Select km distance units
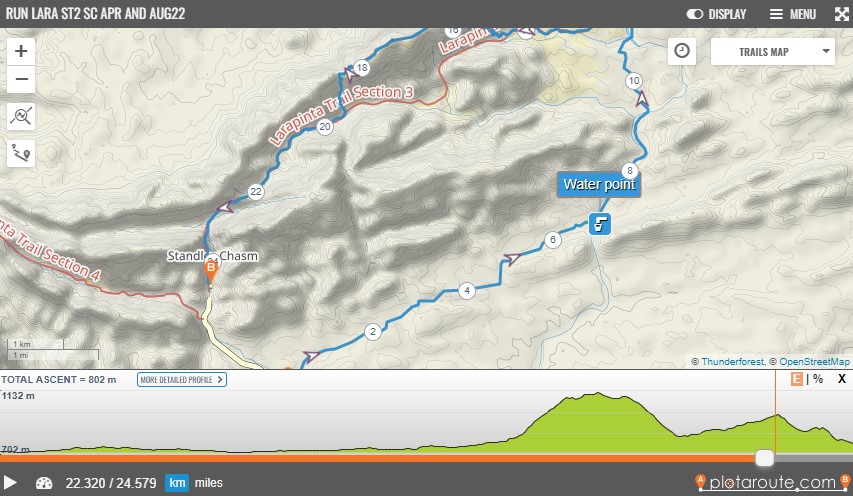The width and height of the screenshot is (853, 496). pos(177,483)
